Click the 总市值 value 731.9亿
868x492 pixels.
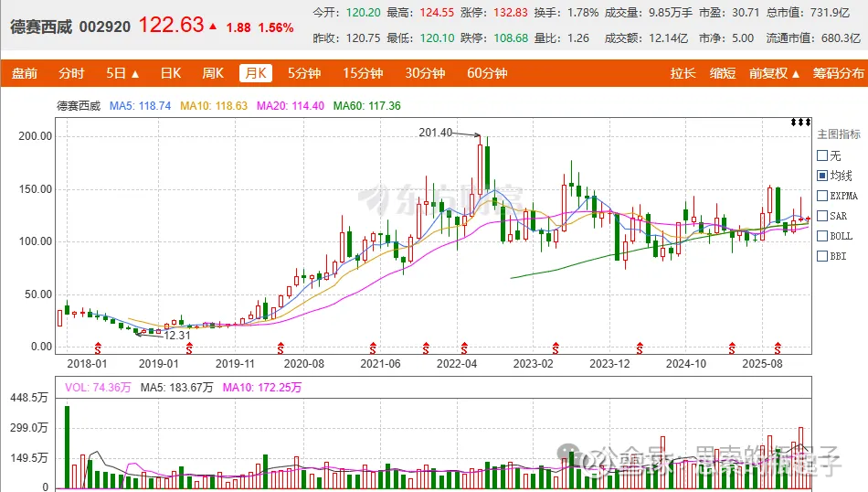point(830,12)
